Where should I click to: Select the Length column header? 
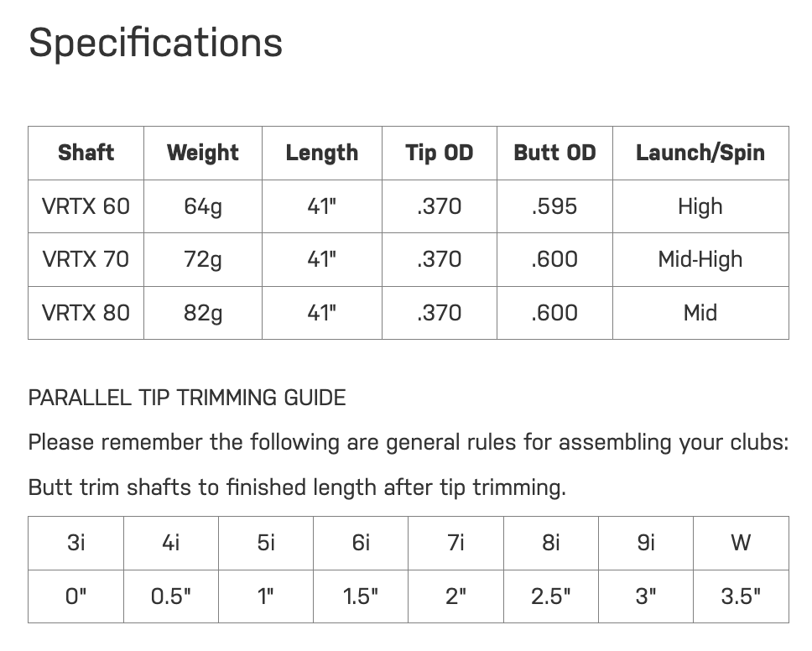click(321, 153)
